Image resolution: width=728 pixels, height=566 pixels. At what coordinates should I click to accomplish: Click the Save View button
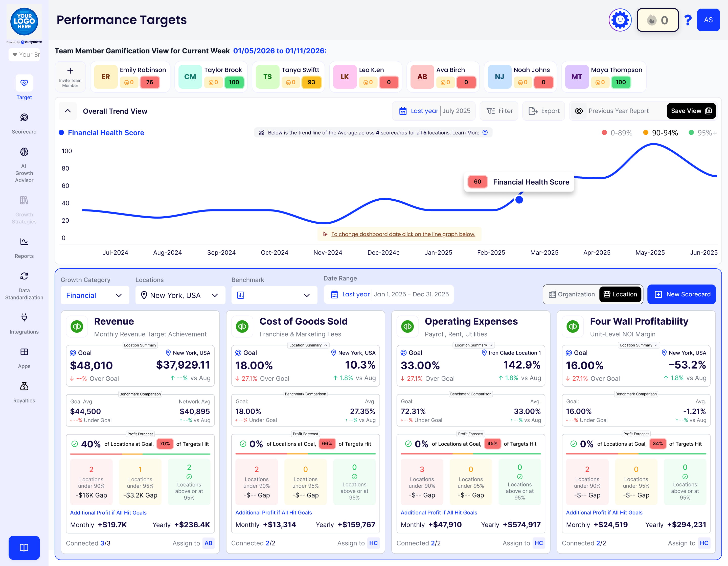(x=691, y=111)
